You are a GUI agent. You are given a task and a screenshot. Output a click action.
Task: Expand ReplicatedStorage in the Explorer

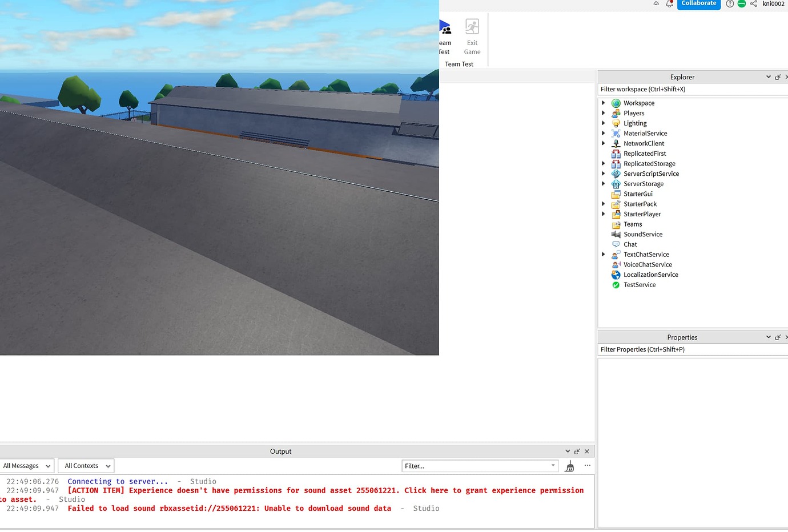click(x=604, y=163)
